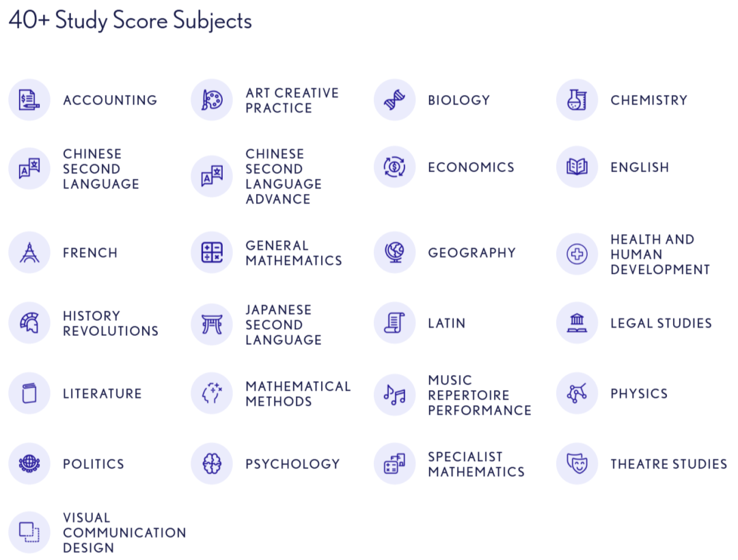Image resolution: width=738 pixels, height=560 pixels.
Task: Click the Accounting invoice icon
Action: [29, 100]
